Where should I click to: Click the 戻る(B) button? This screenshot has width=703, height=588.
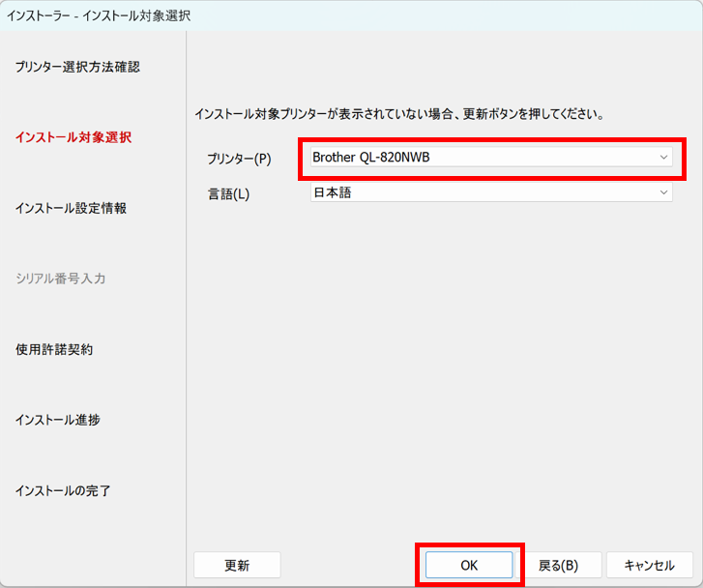559,565
